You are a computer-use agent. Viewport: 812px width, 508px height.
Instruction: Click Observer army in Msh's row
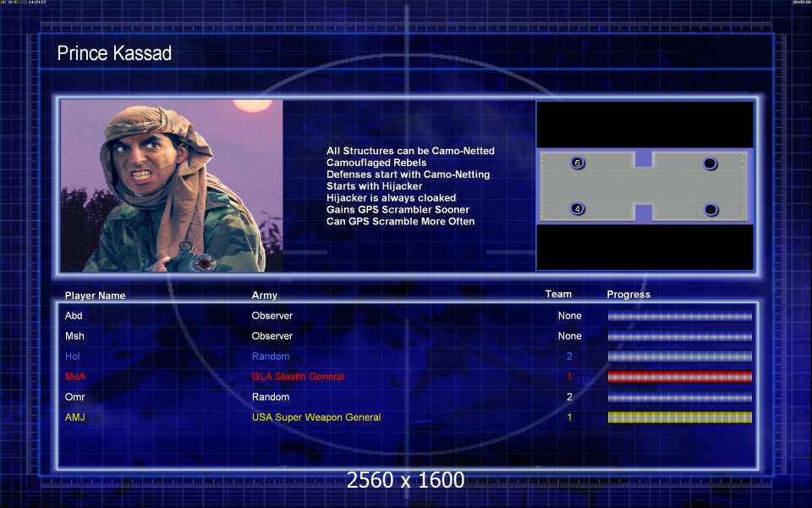point(272,336)
